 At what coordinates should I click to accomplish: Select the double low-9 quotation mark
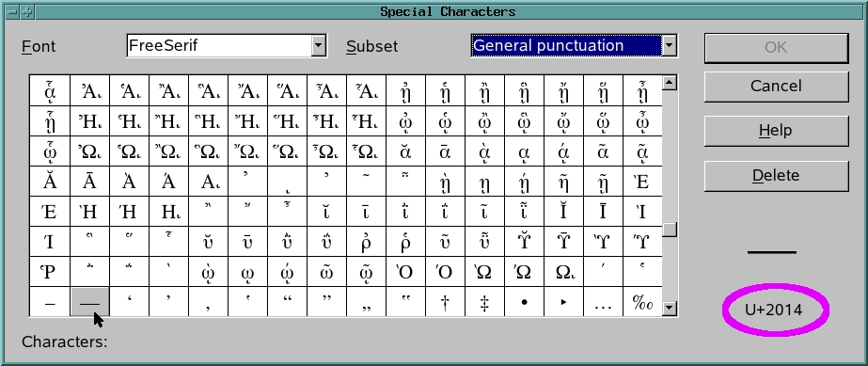click(366, 302)
